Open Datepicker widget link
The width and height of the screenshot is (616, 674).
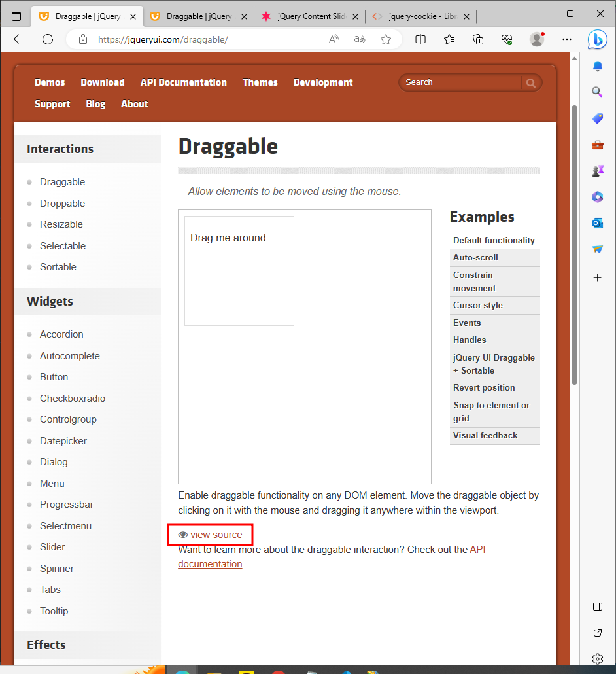[x=63, y=441]
